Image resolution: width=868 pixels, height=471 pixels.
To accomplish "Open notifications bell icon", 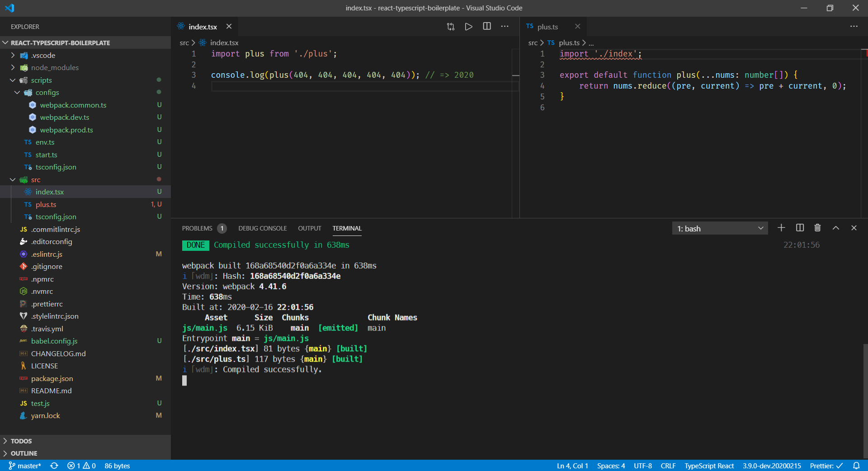I will point(856,466).
